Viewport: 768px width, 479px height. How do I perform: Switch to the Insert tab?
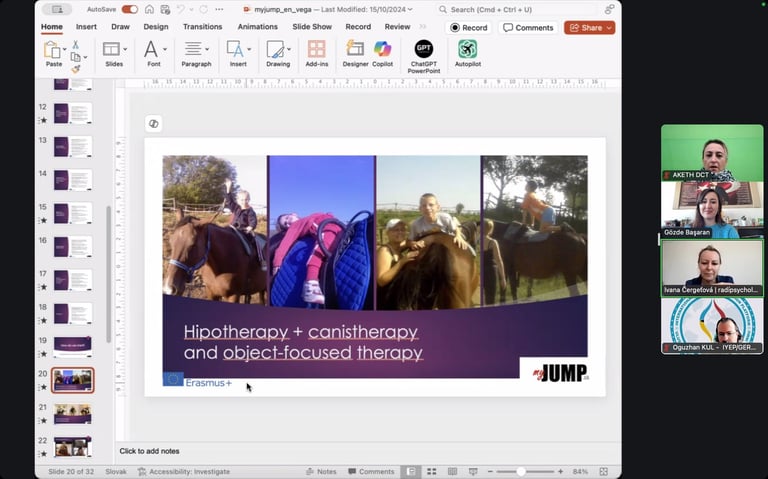tap(86, 26)
